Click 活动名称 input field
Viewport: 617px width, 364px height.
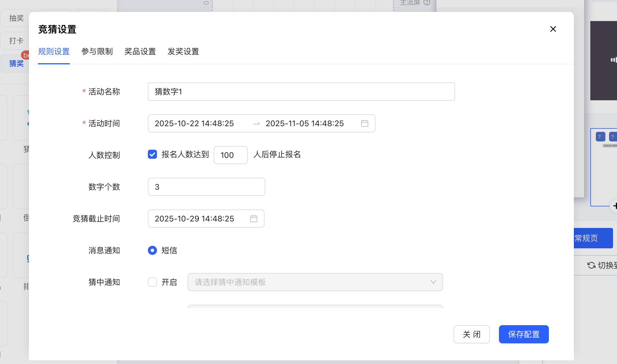(x=301, y=92)
